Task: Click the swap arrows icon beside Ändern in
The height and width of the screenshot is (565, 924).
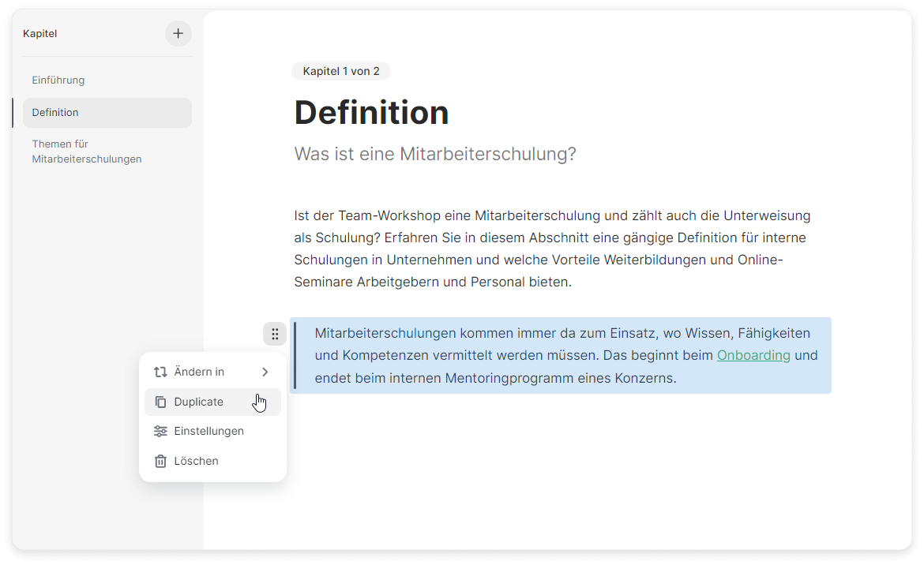Action: point(160,372)
